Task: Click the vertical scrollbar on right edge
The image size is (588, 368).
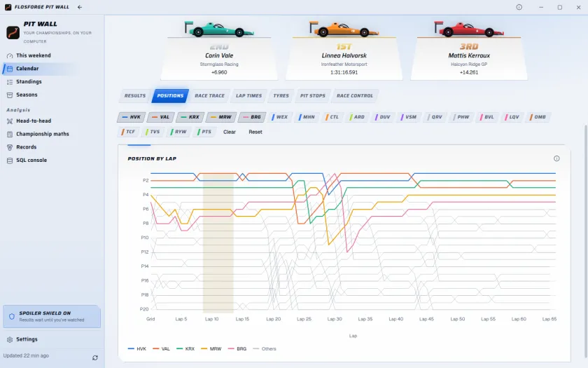Action: point(586,240)
